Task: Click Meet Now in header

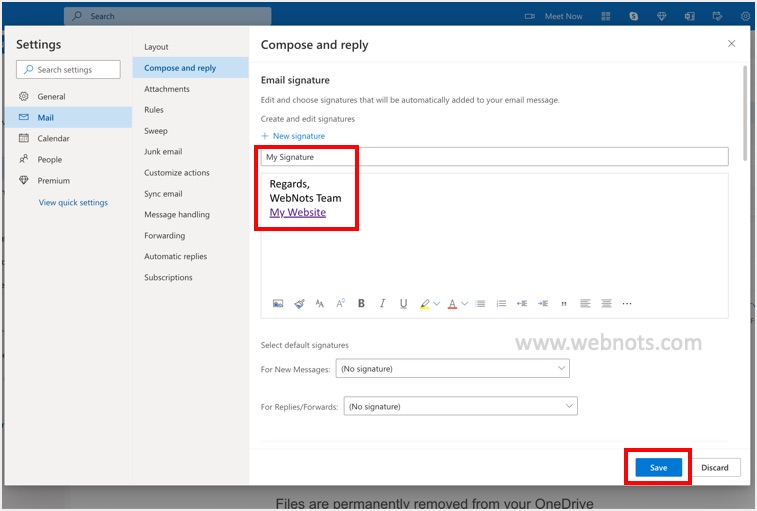Action: 563,16
